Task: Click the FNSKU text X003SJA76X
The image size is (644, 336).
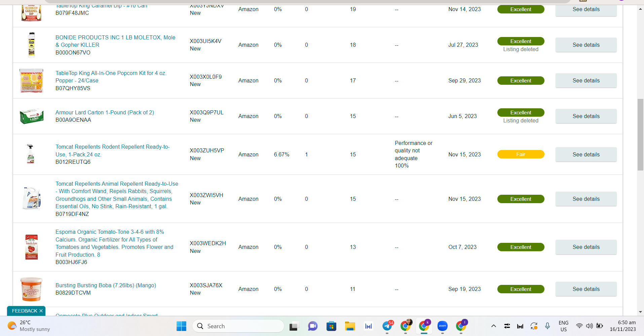Action: coord(206,285)
